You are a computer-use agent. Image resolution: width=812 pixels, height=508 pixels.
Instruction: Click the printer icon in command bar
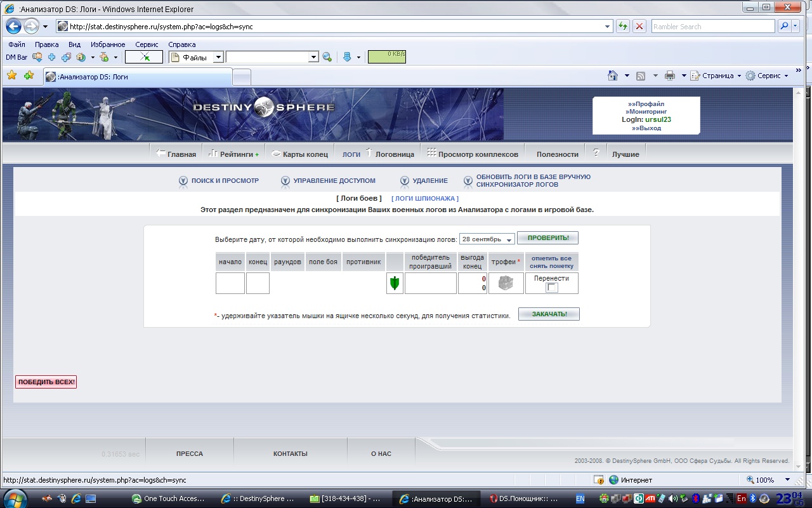[x=669, y=76]
